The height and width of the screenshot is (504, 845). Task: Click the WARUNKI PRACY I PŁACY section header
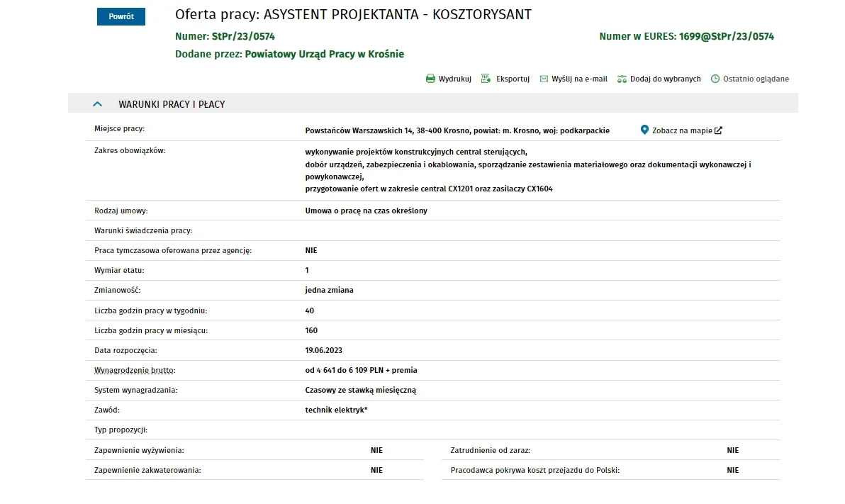click(432, 104)
